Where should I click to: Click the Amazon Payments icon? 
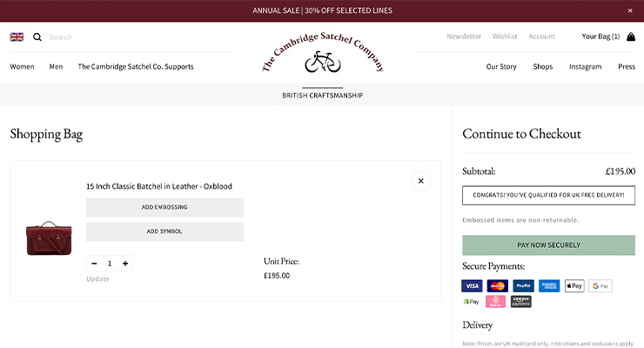pyautogui.click(x=521, y=302)
